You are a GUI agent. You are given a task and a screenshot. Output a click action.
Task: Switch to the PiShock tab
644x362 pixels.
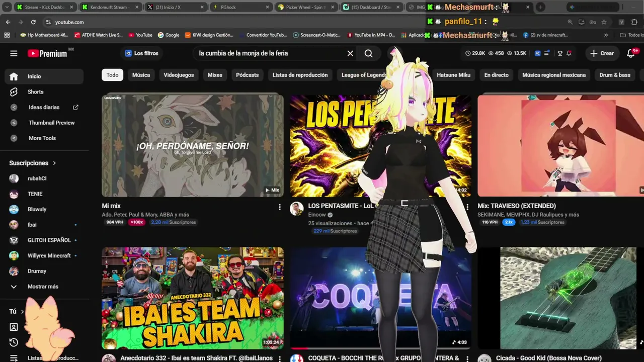coord(242,7)
